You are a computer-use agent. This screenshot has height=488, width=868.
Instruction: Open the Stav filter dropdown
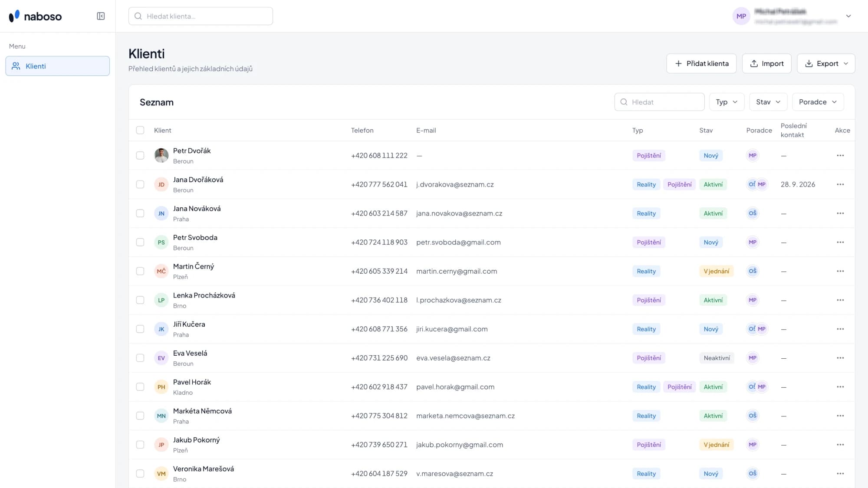point(768,102)
